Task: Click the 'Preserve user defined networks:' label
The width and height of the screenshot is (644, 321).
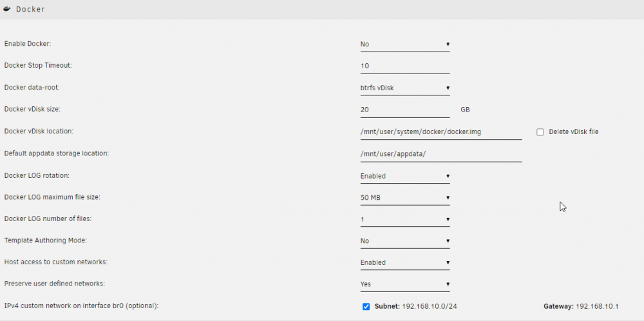Action: coord(54,284)
